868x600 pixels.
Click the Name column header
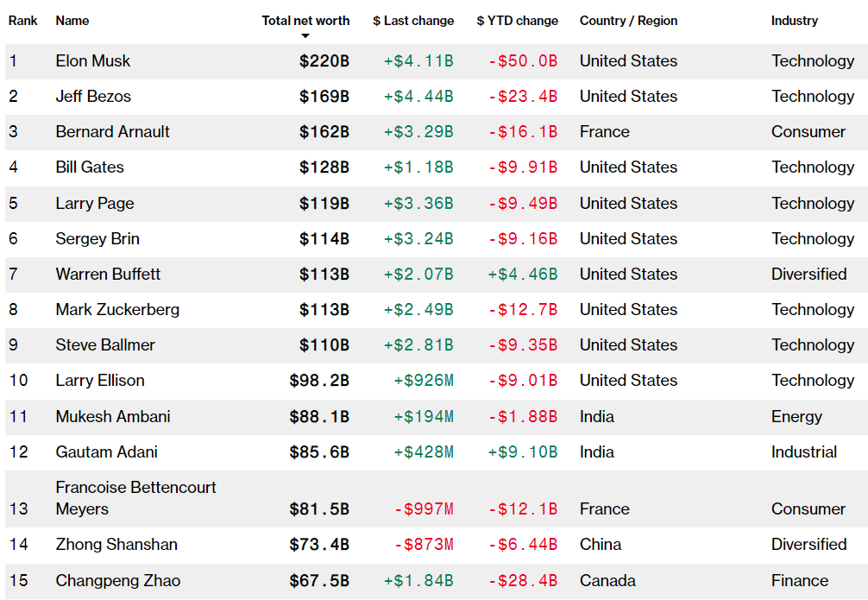72,21
